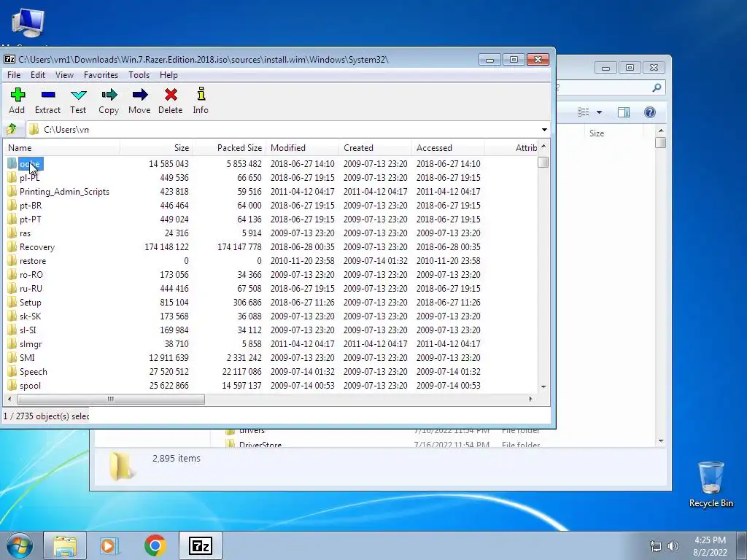Image resolution: width=747 pixels, height=560 pixels.
Task: Open Explorer help icon
Action: pyautogui.click(x=650, y=112)
